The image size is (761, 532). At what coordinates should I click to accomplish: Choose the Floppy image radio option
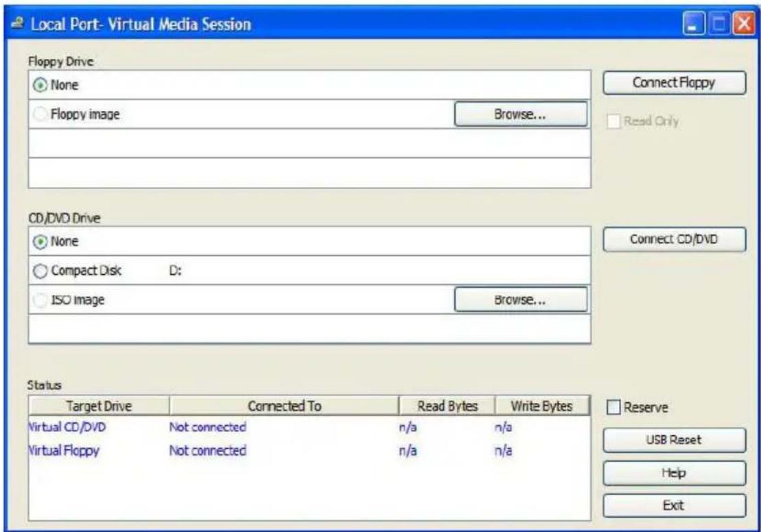[40, 114]
